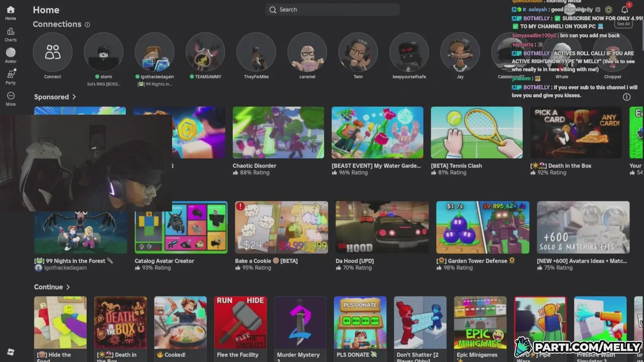Open keepyourselfsafe's connection avatar
The height and width of the screenshot is (362, 644).
(409, 52)
